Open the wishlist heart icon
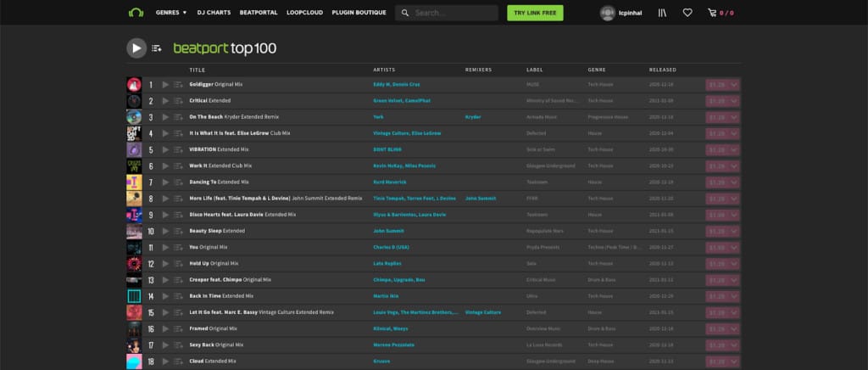Screen dimensions: 868x370 pyautogui.click(x=687, y=13)
